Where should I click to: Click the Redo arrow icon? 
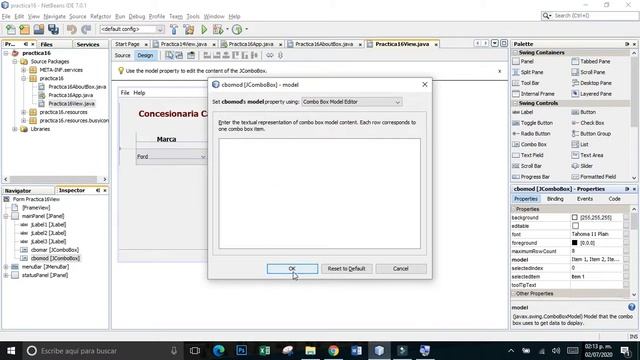pyautogui.click(x=86, y=29)
